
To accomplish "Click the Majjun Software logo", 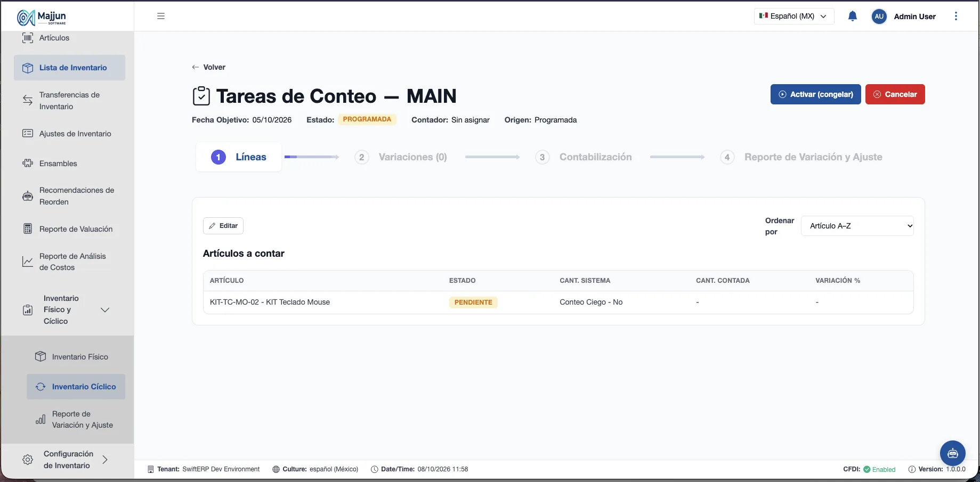I will pyautogui.click(x=42, y=17).
